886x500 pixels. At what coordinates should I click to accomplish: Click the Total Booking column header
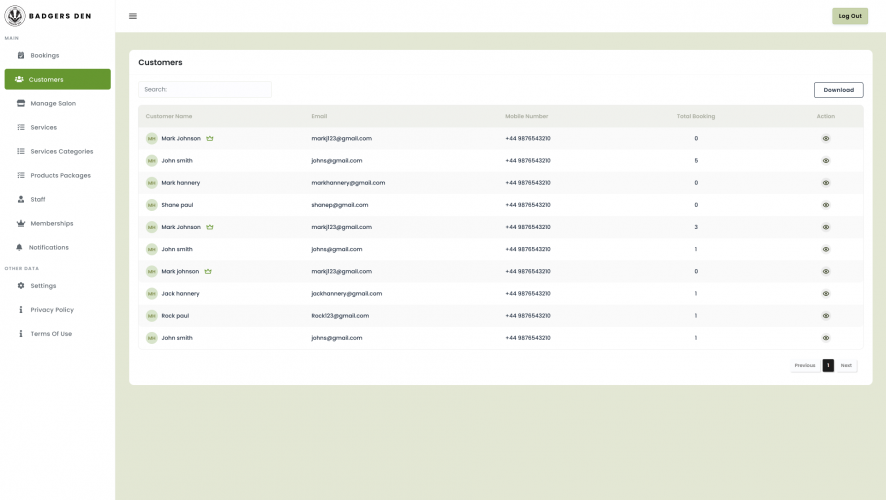click(x=696, y=116)
